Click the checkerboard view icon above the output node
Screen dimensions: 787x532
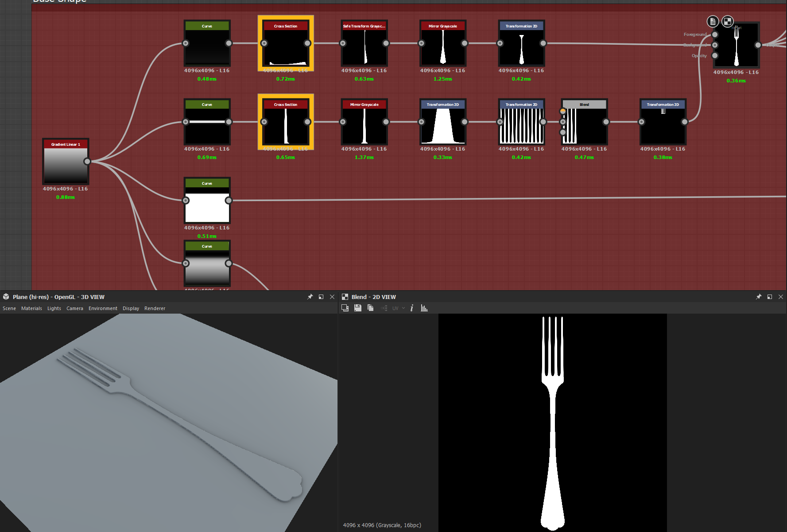[727, 21]
